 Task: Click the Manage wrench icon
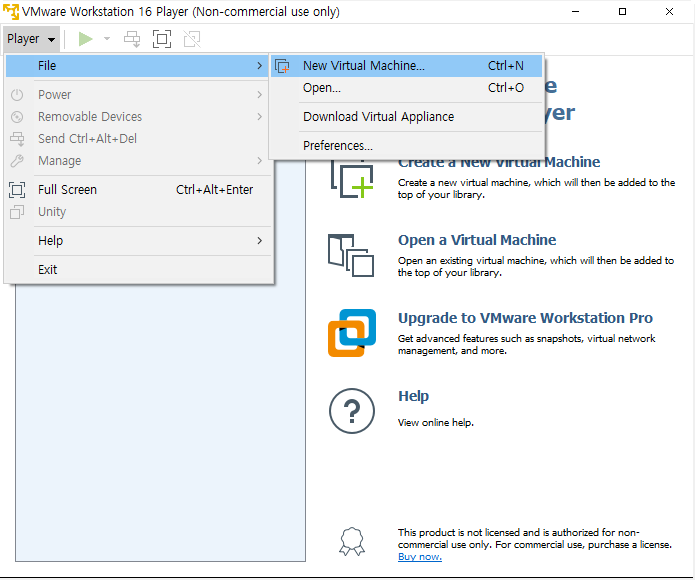(x=17, y=161)
